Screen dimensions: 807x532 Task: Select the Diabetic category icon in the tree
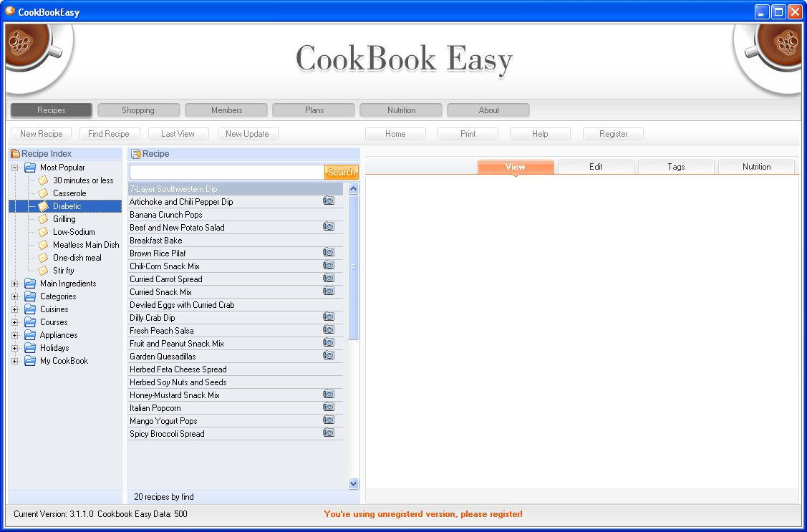(43, 205)
